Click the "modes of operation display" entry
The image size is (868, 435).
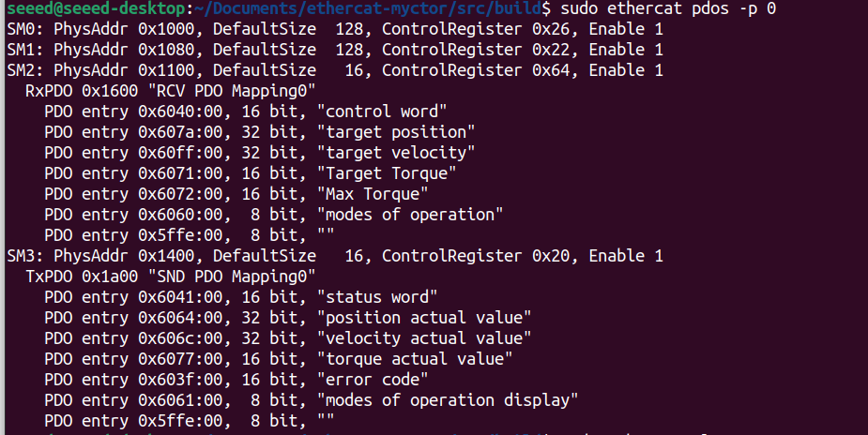pyautogui.click(x=311, y=400)
